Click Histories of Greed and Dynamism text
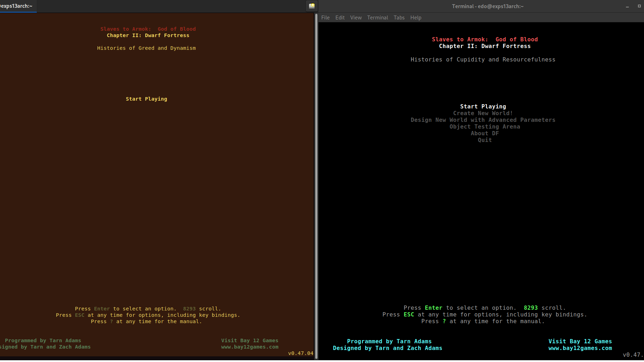The width and height of the screenshot is (644, 362). click(146, 48)
